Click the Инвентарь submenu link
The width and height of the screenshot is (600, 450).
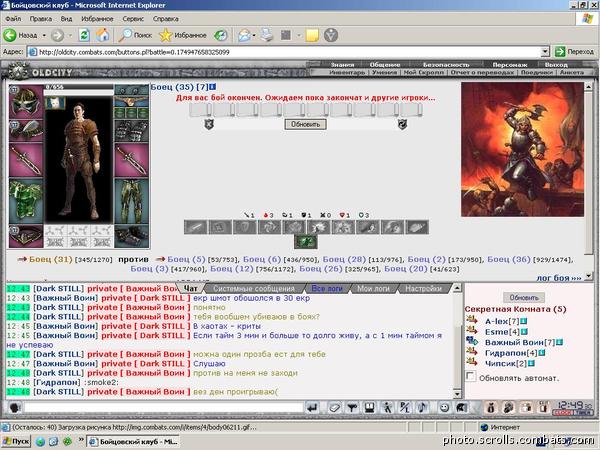(347, 72)
